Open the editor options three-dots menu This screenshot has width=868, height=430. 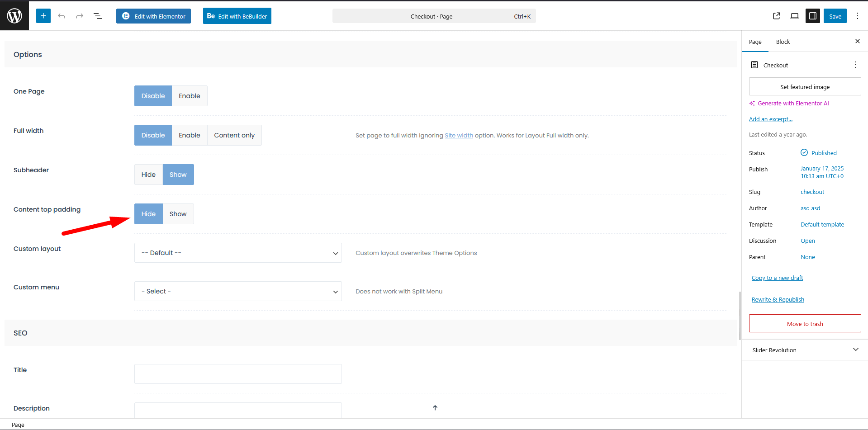tap(857, 16)
